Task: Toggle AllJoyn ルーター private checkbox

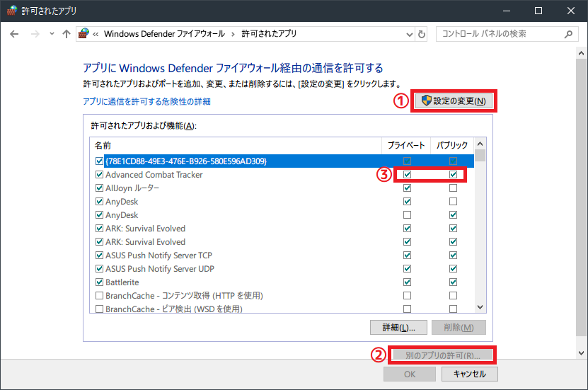Action: (408, 188)
